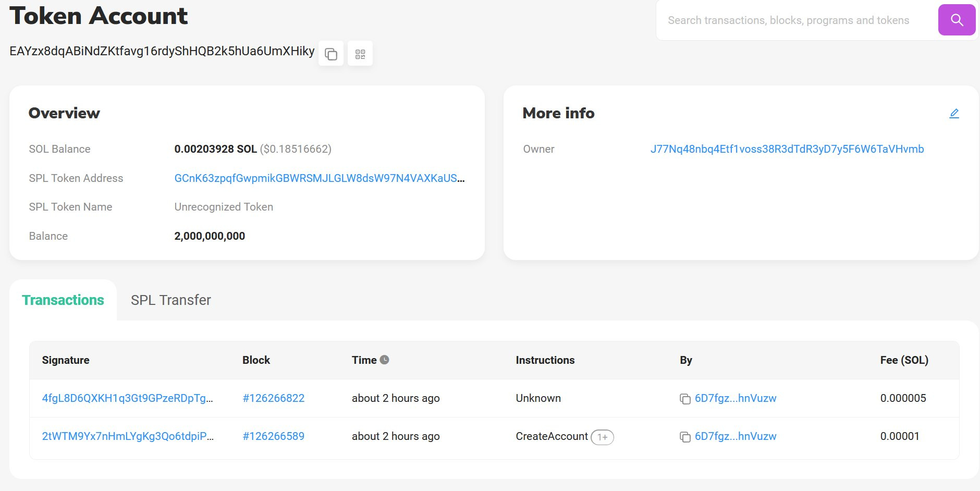This screenshot has height=491, width=980.
Task: Click the Fee (SOL) column header
Action: pos(904,360)
